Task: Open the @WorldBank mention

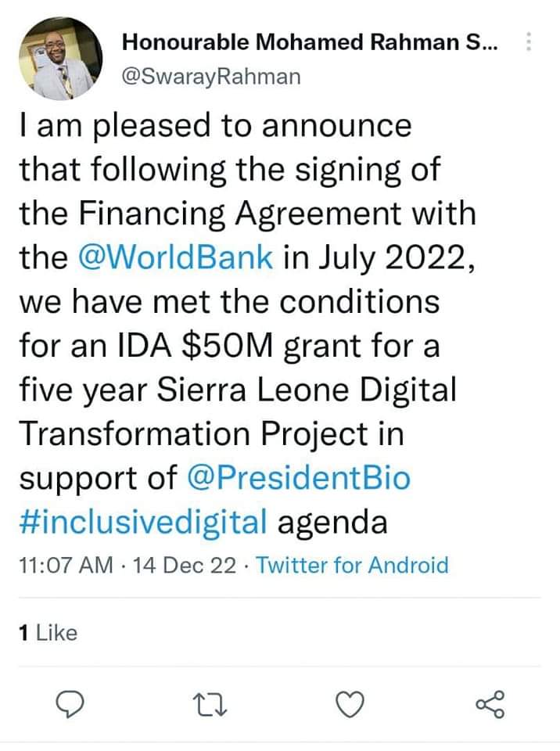Action: click(x=176, y=259)
